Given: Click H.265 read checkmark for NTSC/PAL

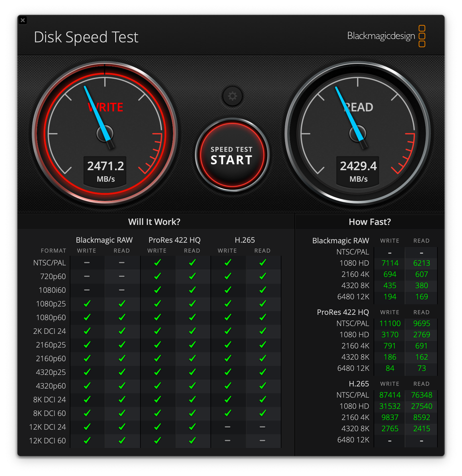Looking at the screenshot, I should (263, 263).
